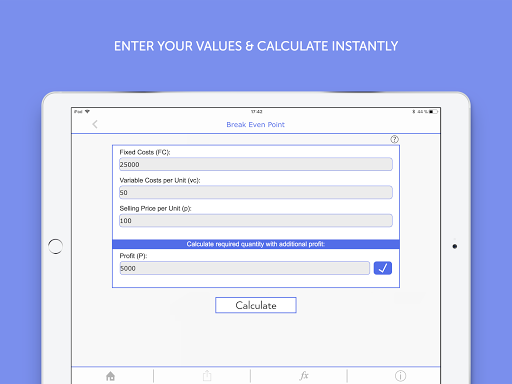Tap the iPad home button circle

click(55, 246)
